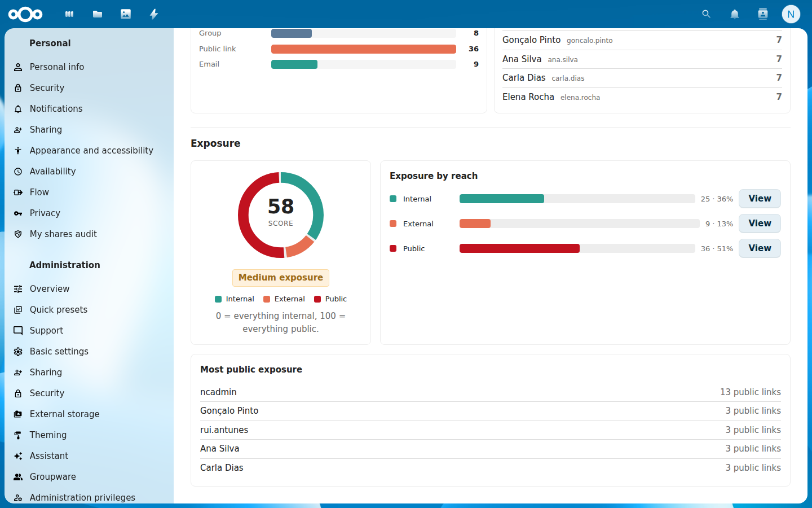Click the Groupware people icon
Screen dimensions: 812x508
click(x=18, y=477)
